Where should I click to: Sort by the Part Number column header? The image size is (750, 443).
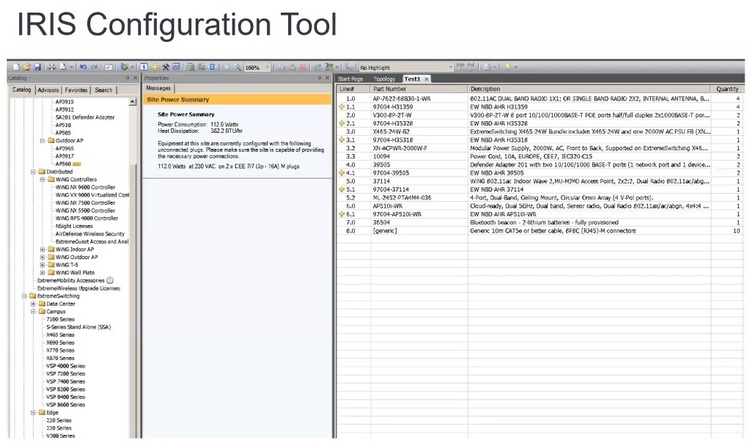pyautogui.click(x=419, y=89)
